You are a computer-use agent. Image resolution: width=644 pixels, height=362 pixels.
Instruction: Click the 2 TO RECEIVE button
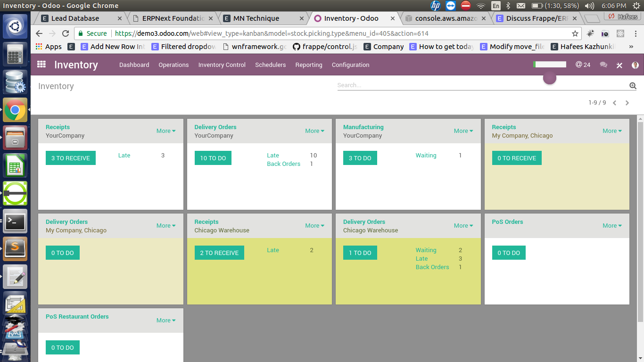click(219, 253)
